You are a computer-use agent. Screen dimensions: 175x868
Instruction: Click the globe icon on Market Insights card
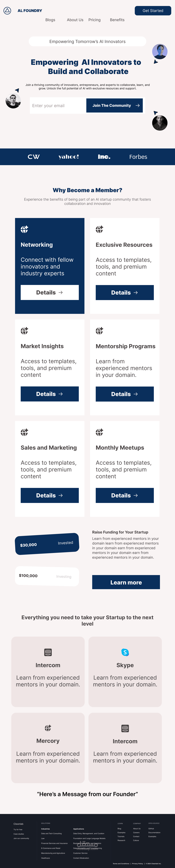pyautogui.click(x=24, y=331)
